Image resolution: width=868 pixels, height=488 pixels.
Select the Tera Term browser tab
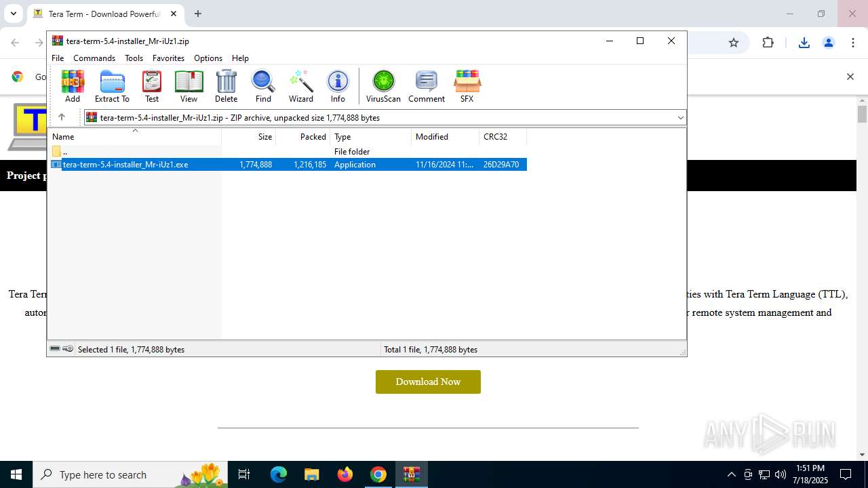pos(106,14)
